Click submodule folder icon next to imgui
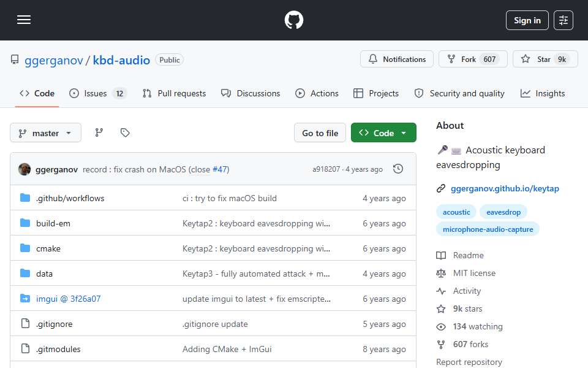588x368 pixels. point(25,299)
